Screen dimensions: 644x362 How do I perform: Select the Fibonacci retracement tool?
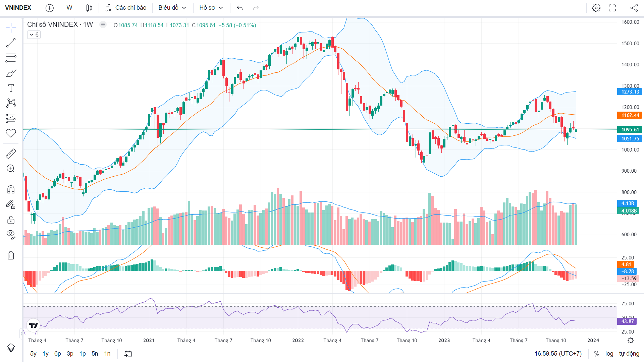pyautogui.click(x=11, y=58)
